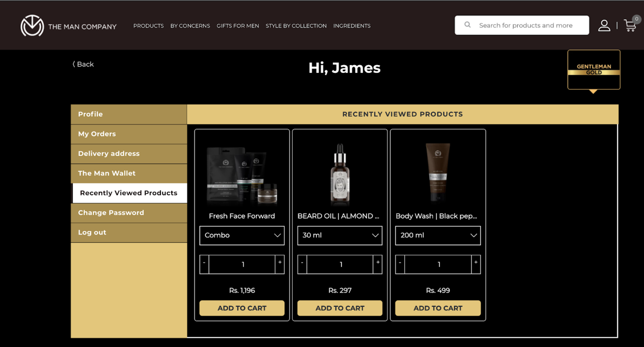Go back using the Back link
644x347 pixels.
coord(83,64)
